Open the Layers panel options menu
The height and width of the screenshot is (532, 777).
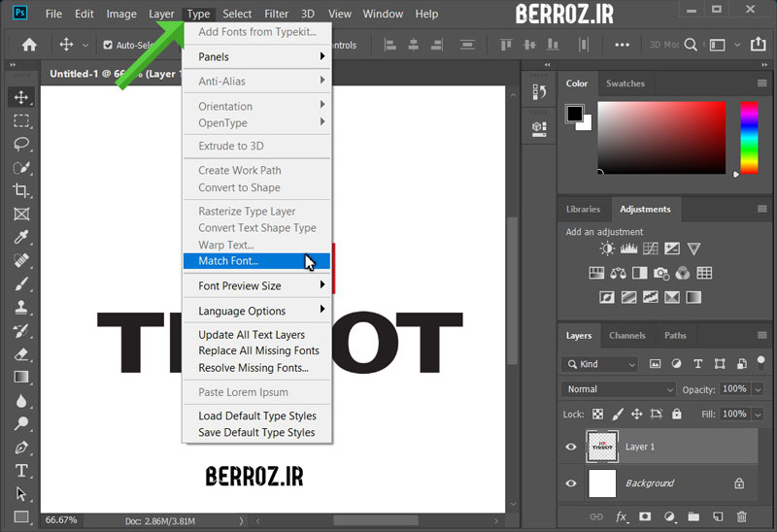[x=762, y=335]
